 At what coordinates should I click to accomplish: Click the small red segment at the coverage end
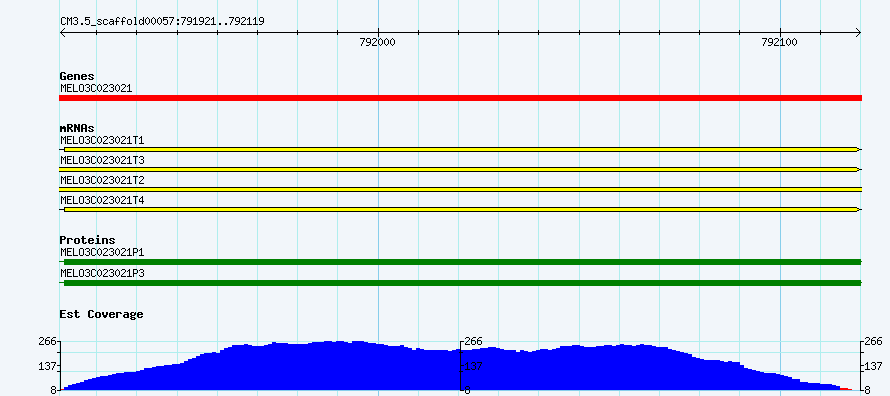coord(846,389)
